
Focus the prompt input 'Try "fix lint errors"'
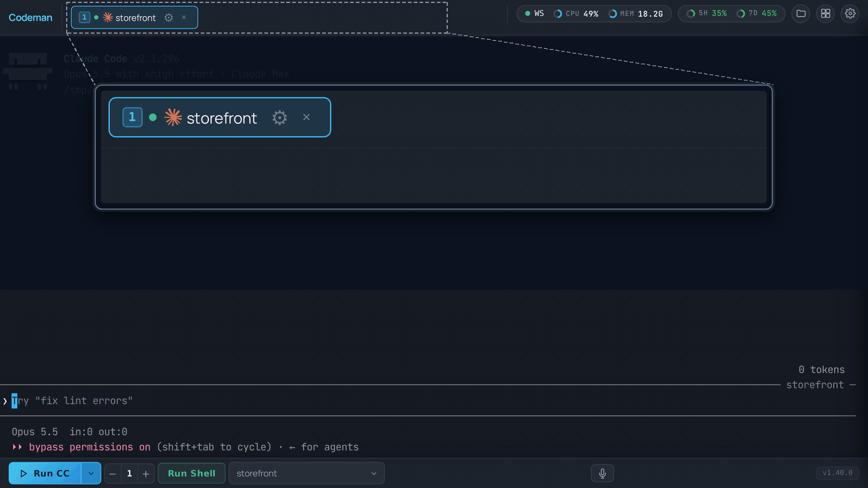point(428,401)
